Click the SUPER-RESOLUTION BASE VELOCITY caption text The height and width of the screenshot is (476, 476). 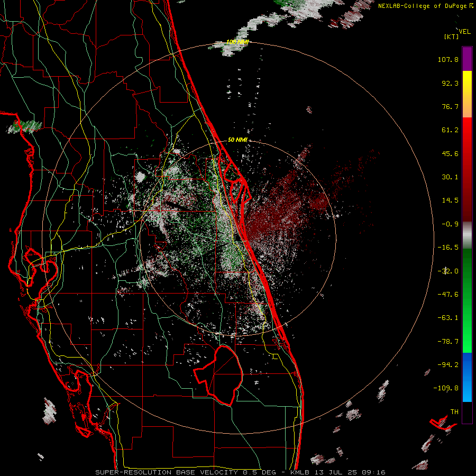click(x=167, y=472)
